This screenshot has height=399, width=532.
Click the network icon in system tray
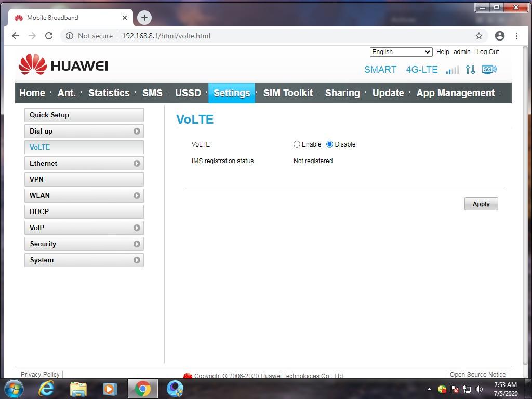click(x=467, y=389)
